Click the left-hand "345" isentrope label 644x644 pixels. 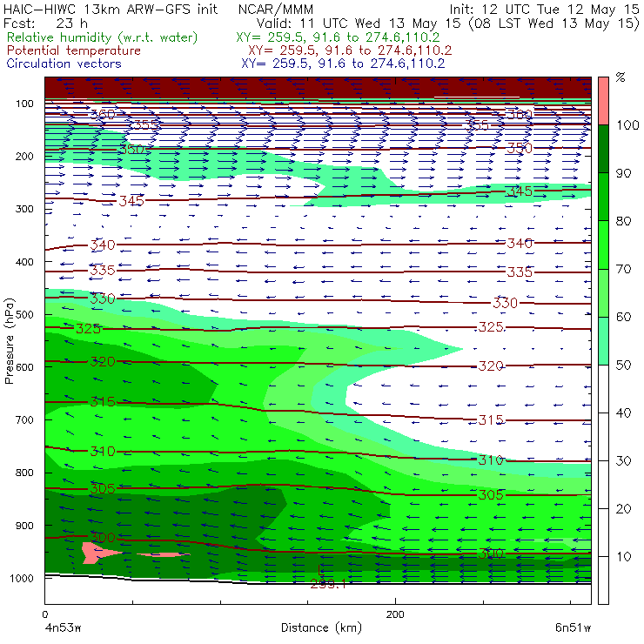pos(131,201)
